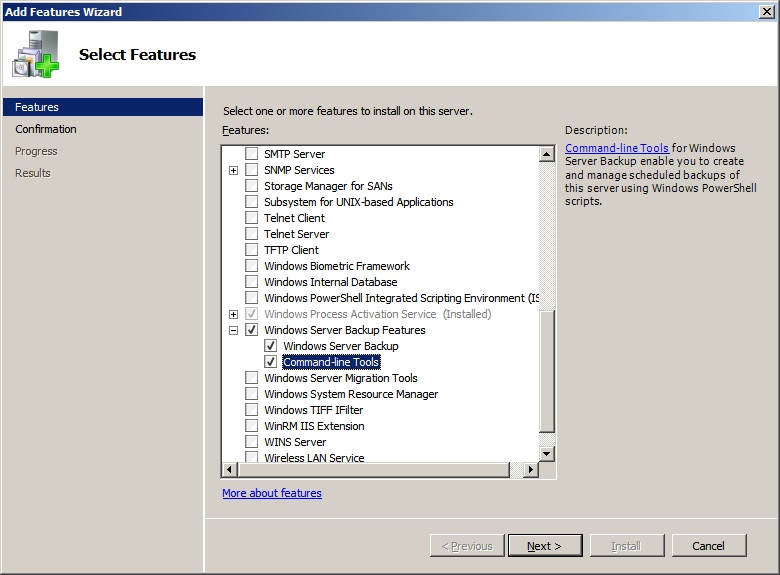Uncheck the Command-line Tools checkbox
Viewport: 780px width, 575px height.
coord(271,362)
